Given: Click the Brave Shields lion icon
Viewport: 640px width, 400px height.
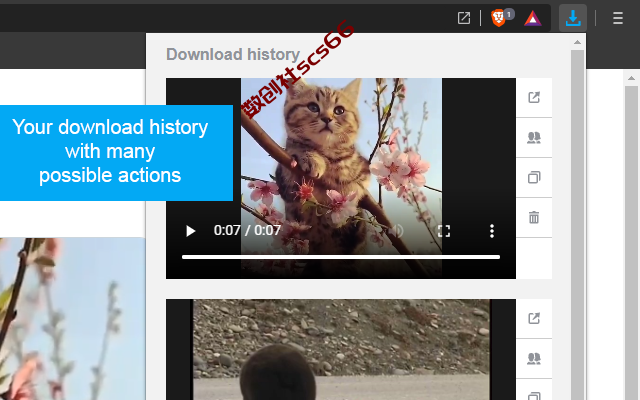Looking at the screenshot, I should point(498,18).
